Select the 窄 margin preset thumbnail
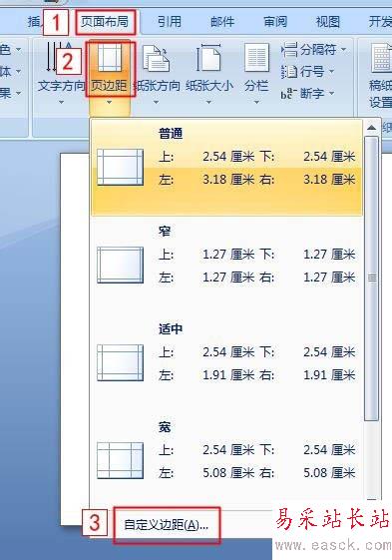This screenshot has height=560, width=392. click(121, 265)
